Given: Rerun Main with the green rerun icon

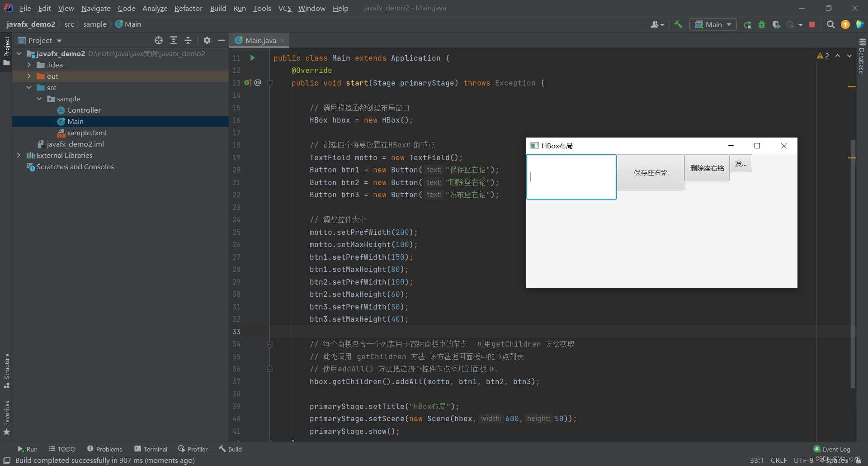Looking at the screenshot, I should (747, 24).
